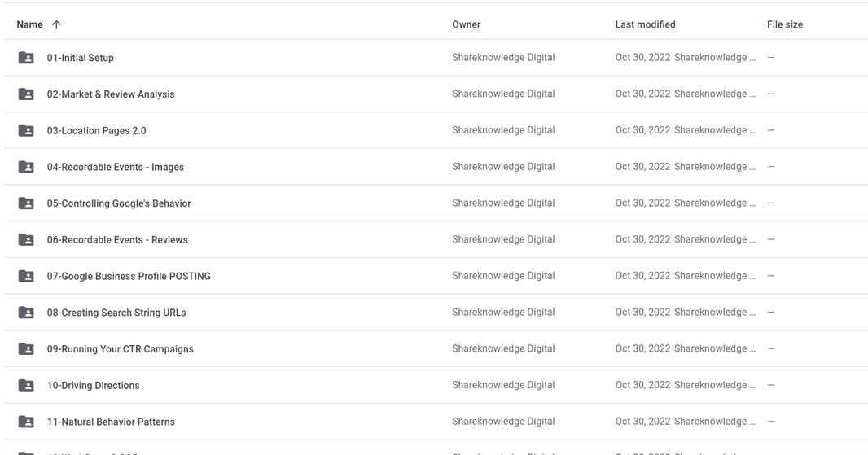Click the shared folder icon for 01-Initial Setup

tap(26, 58)
